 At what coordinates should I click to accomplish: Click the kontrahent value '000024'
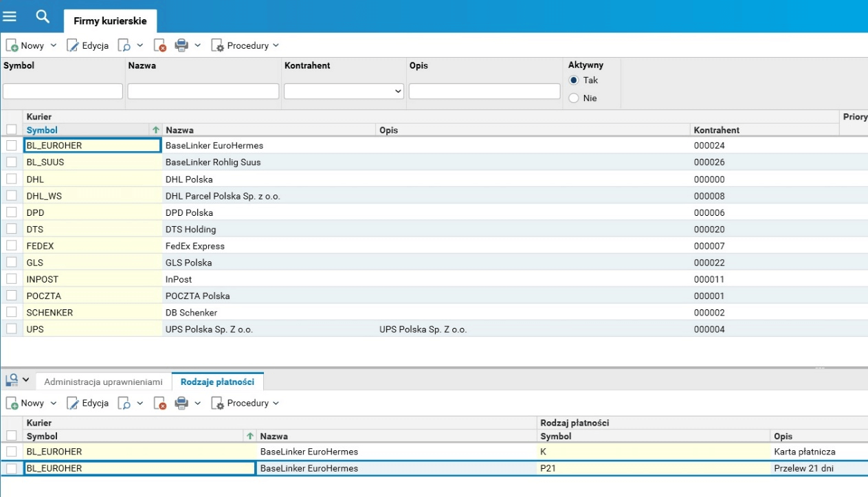coord(709,146)
